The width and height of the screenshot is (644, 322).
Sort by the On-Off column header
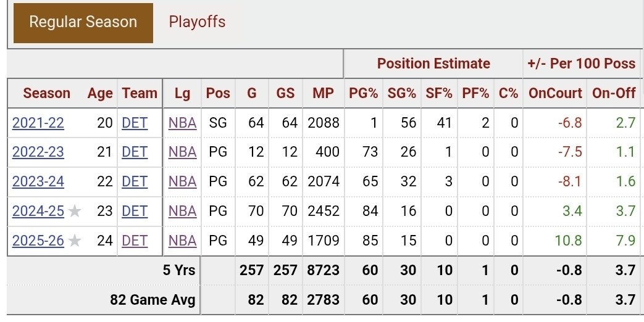coord(614,94)
